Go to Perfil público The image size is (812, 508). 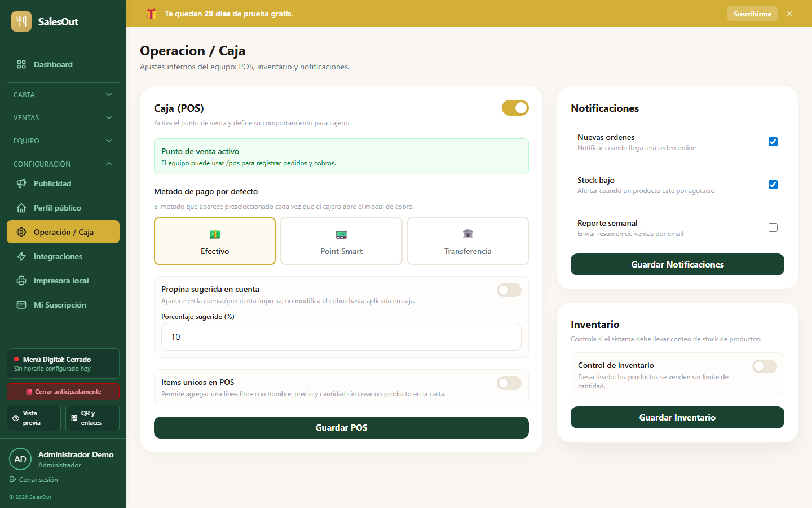tap(63, 208)
